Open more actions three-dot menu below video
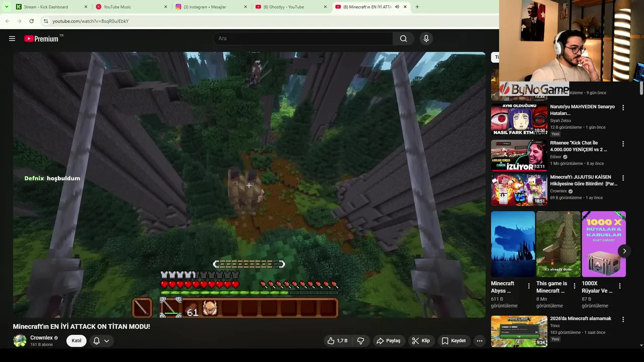 pyautogui.click(x=479, y=341)
